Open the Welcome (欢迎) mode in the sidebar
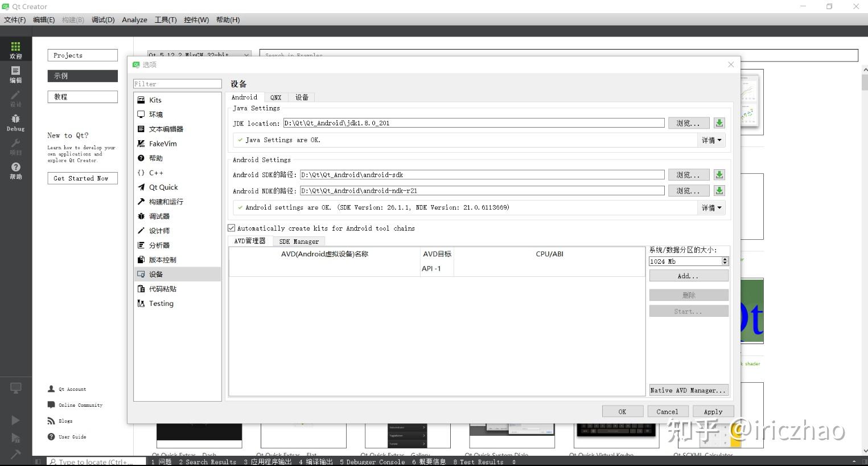Viewport: 868px width, 466px height. point(15,50)
